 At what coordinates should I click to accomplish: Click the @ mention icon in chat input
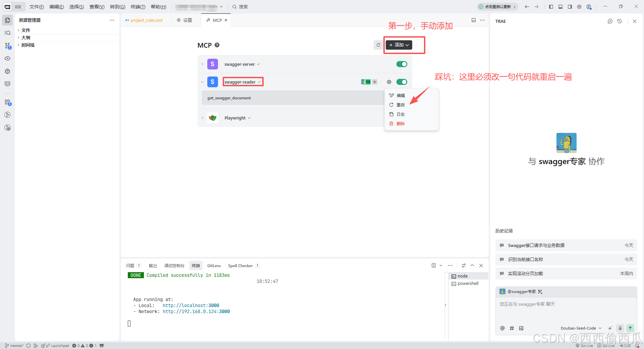coord(502,328)
